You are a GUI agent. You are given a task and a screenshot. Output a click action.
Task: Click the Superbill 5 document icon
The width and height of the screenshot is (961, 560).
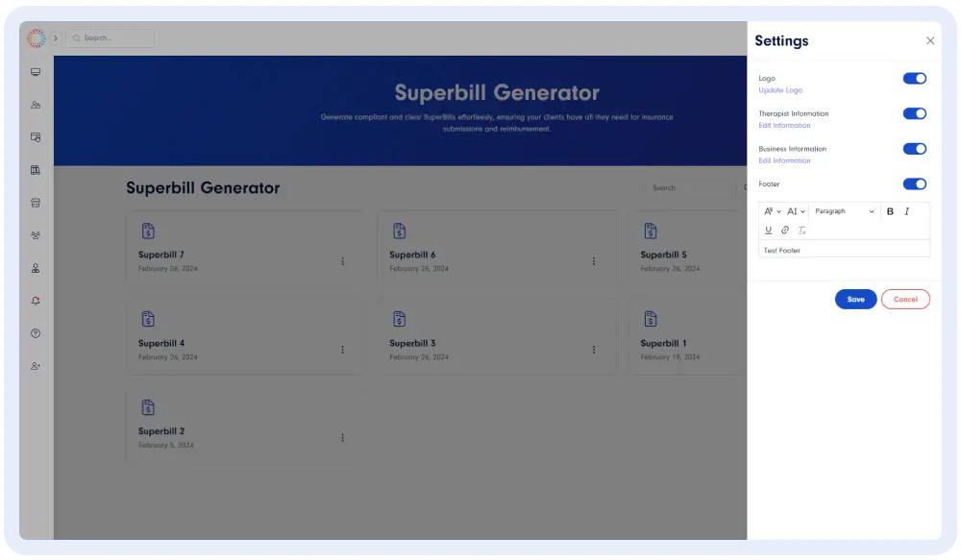pyautogui.click(x=651, y=231)
